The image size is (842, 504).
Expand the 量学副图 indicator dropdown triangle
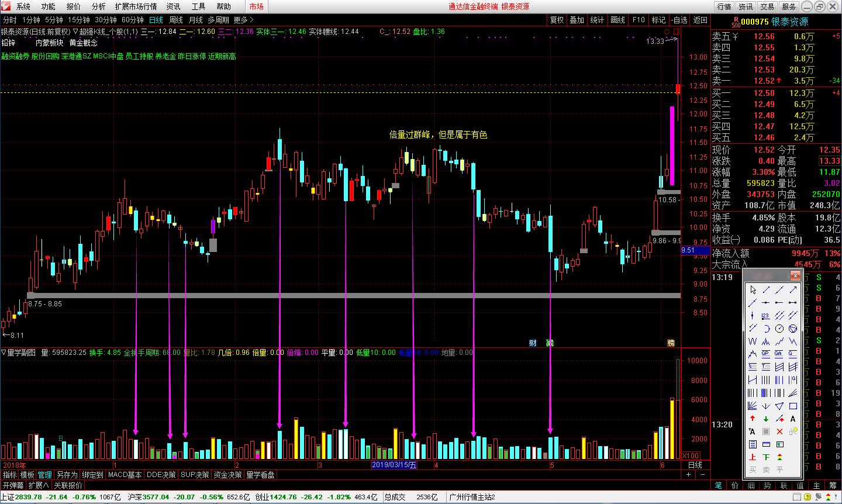point(4,353)
